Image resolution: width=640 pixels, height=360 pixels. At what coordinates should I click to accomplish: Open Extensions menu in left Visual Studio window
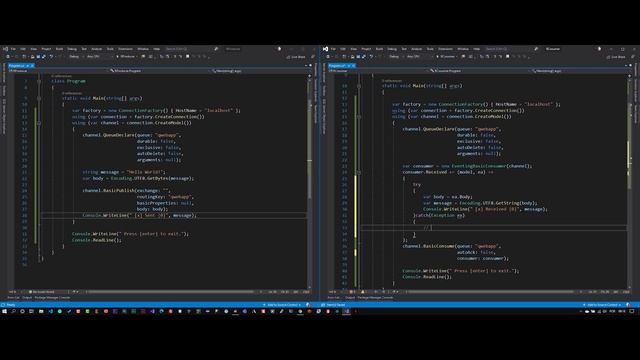pos(125,49)
